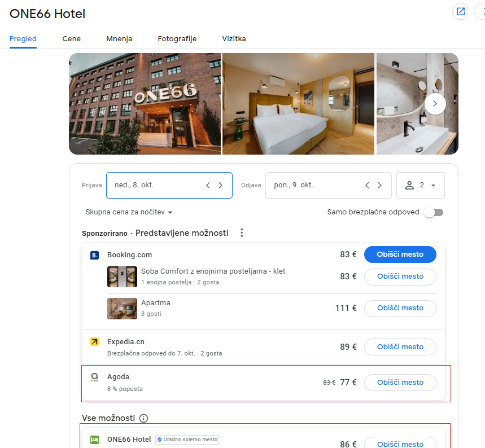Open the hotel exterior photo
485x448 pixels.
click(145, 104)
